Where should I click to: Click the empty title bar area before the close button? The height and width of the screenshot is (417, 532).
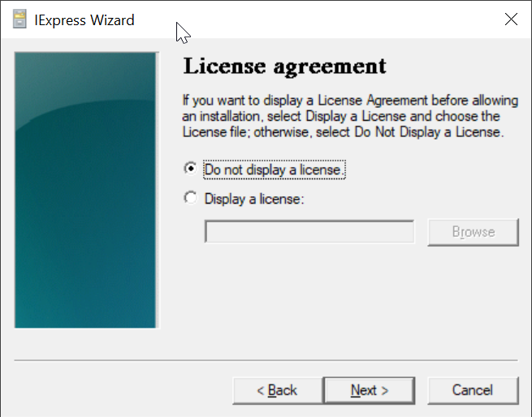tap(341, 20)
